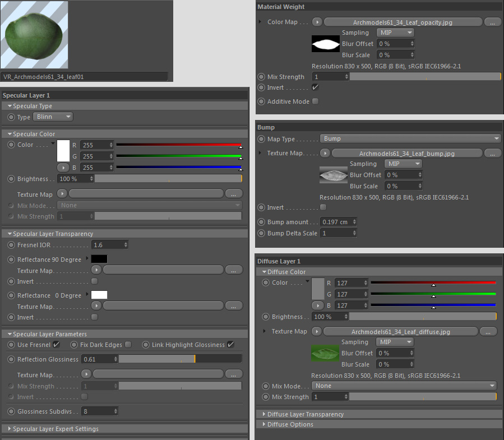Uncheck the Material Weight Invert checkbox
This screenshot has width=504, height=440.
(x=315, y=87)
